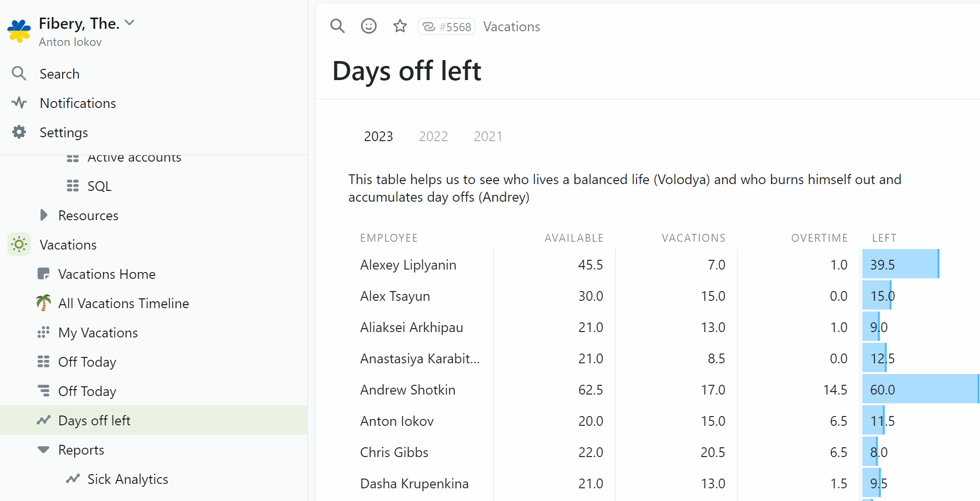980x501 pixels.
Task: Star this page as favorite
Action: (400, 26)
